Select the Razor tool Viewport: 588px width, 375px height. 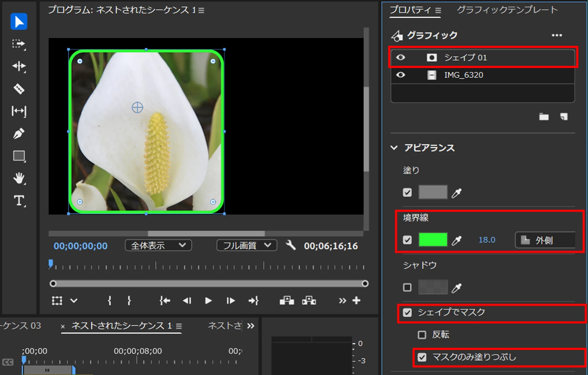[19, 89]
